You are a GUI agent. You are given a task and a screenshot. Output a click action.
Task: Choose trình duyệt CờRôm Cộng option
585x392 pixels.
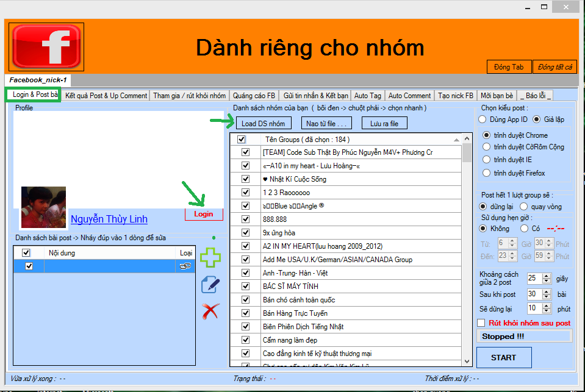pos(486,147)
